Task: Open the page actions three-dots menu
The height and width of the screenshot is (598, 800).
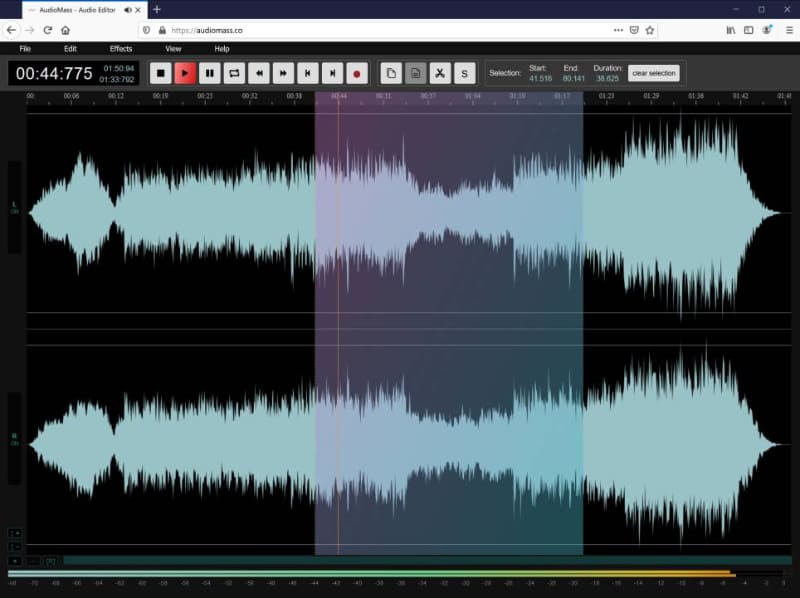Action: point(618,30)
